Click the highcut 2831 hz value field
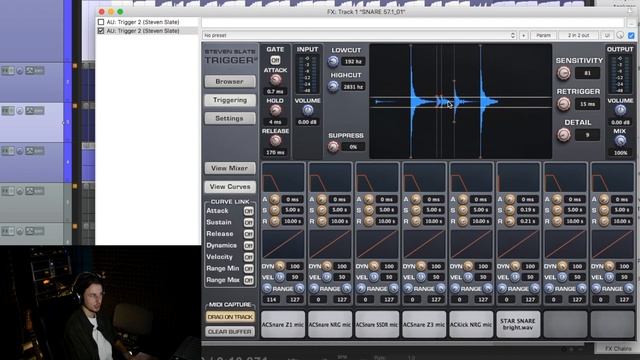The height and width of the screenshot is (360, 640). coord(353,87)
